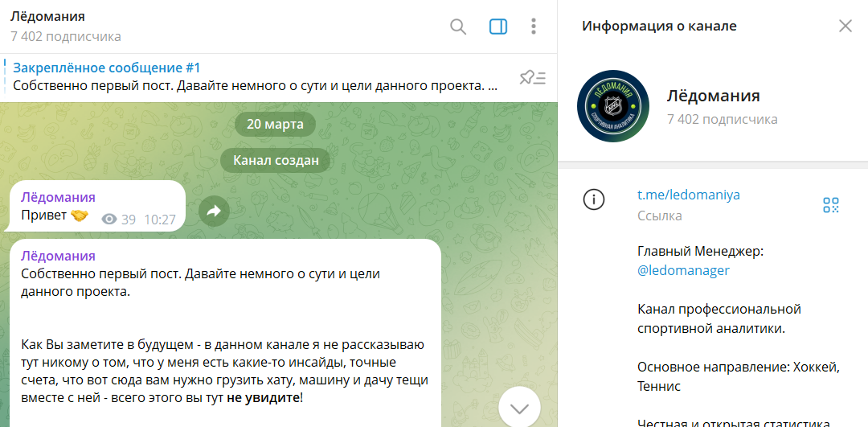Show the channel QR code

(831, 205)
